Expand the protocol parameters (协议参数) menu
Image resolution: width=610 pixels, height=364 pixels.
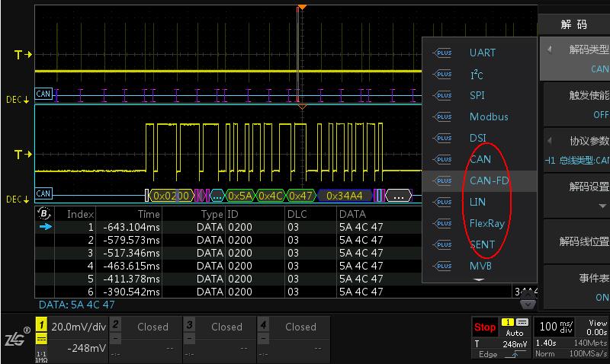[x=576, y=150]
